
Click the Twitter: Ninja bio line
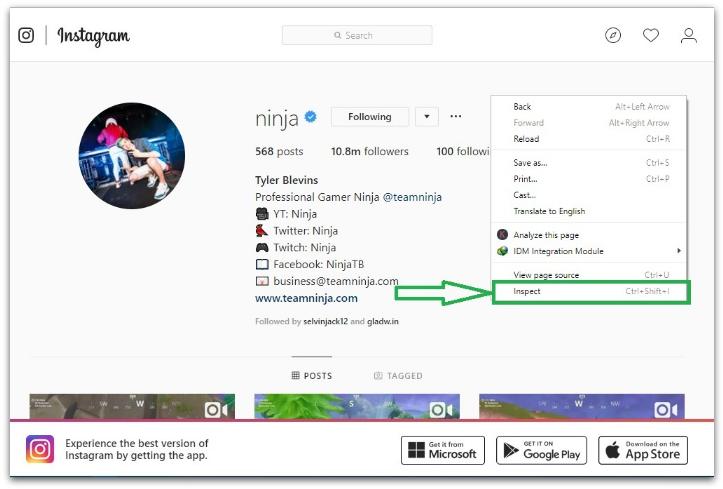[x=296, y=231]
